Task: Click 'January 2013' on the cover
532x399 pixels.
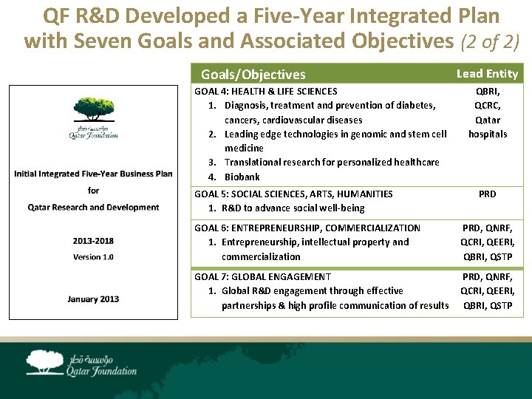Action: [93, 299]
